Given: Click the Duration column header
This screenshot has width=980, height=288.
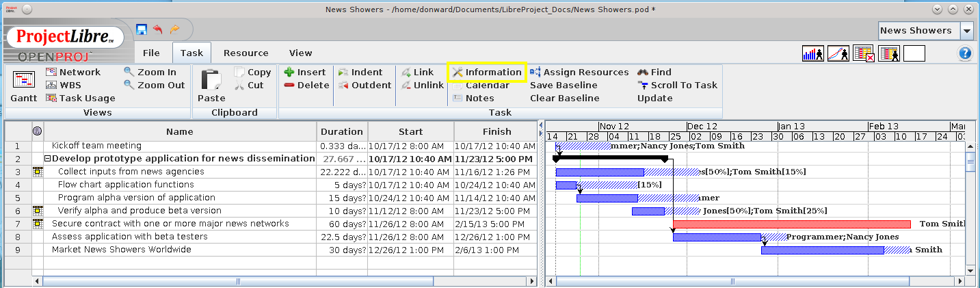Looking at the screenshot, I should point(342,131).
